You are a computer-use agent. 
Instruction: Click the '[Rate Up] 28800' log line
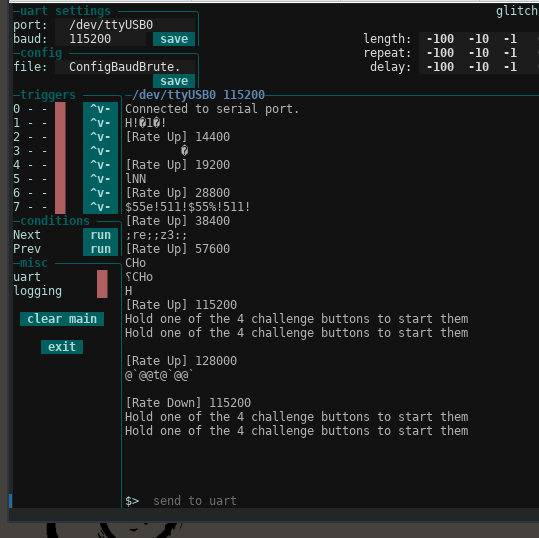click(177, 193)
